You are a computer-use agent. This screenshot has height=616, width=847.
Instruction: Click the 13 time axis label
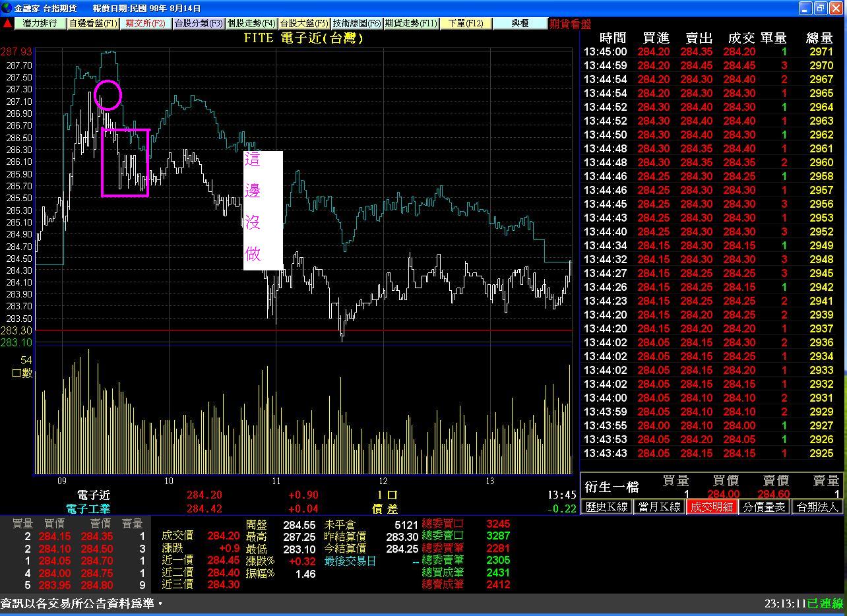tap(490, 481)
